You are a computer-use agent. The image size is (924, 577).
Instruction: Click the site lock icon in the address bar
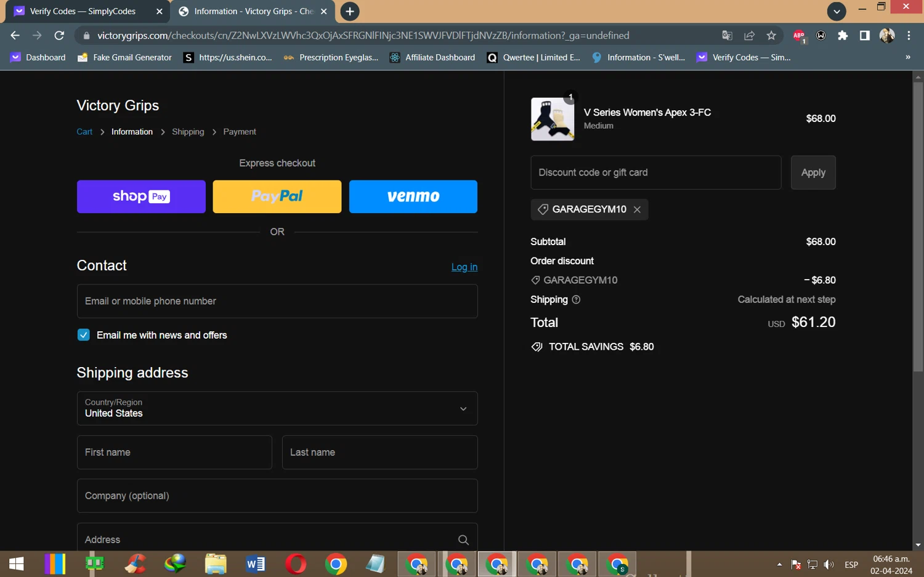pyautogui.click(x=86, y=36)
